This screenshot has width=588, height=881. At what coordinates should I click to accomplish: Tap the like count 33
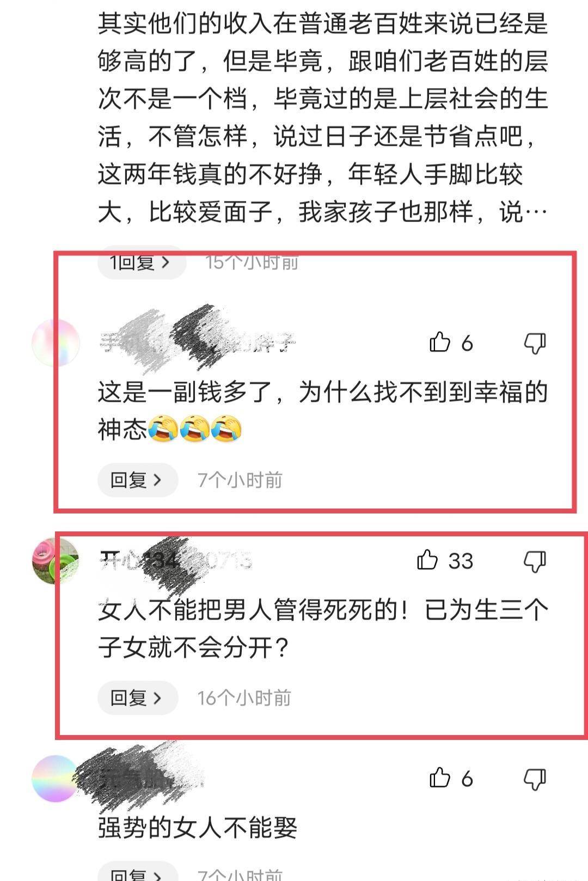tap(461, 561)
